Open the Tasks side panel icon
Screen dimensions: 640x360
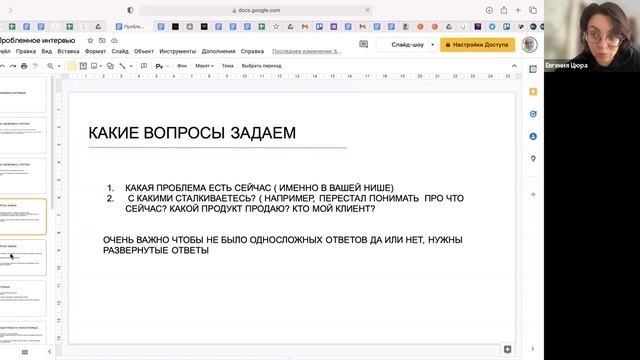pyautogui.click(x=533, y=114)
